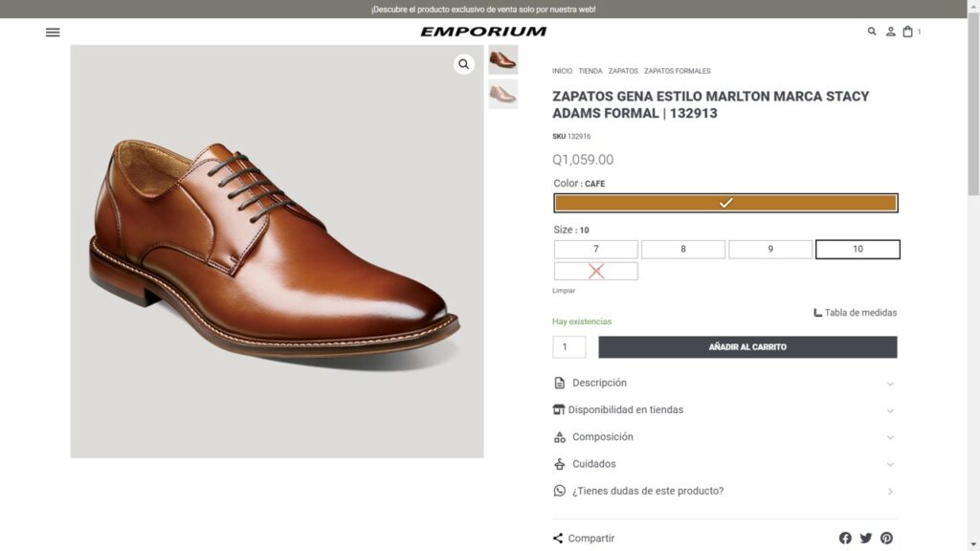Open Tabla de medidas link
The height and width of the screenshot is (551, 980).
pos(855,313)
